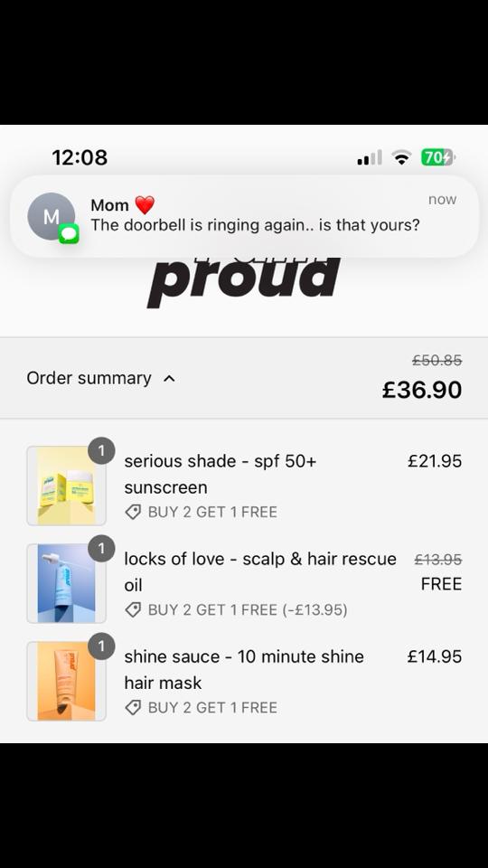488x868 pixels.
Task: Tap discount tag icon under hair mask
Action: (133, 707)
